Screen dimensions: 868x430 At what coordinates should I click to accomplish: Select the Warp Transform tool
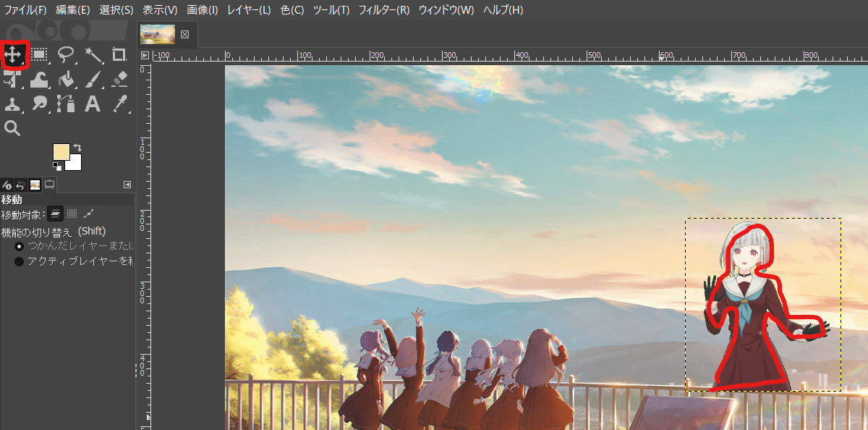(x=40, y=79)
